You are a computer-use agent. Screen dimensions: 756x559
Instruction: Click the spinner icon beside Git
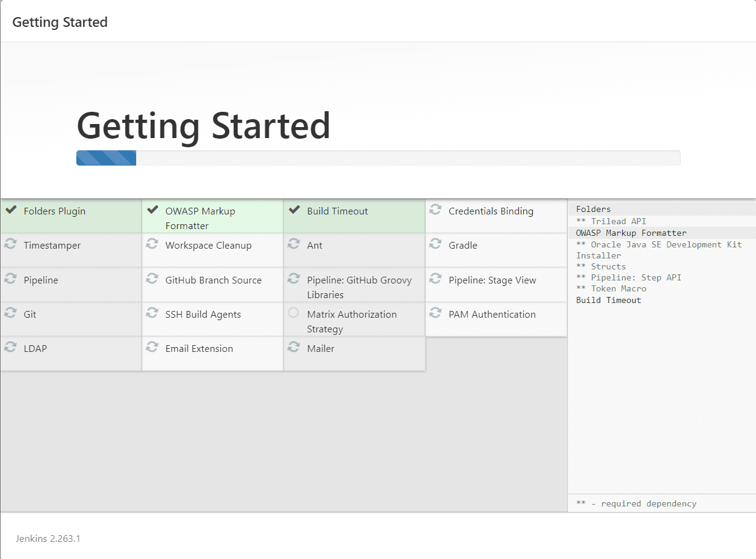(x=10, y=313)
